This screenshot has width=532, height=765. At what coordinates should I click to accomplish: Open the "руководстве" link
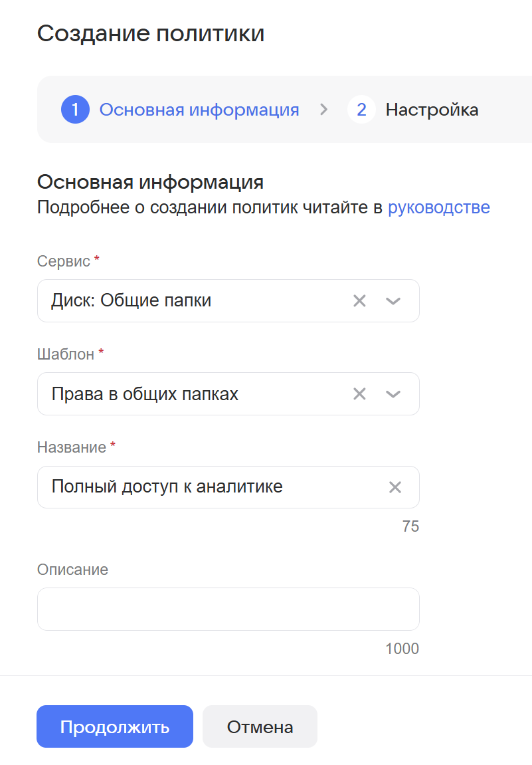tap(438, 207)
